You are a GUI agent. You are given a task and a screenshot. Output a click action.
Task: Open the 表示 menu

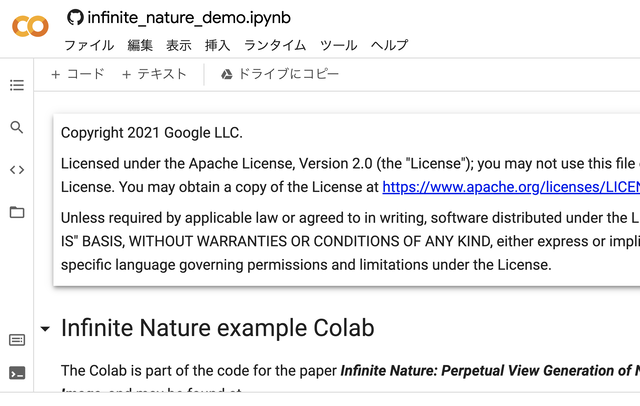(x=179, y=45)
